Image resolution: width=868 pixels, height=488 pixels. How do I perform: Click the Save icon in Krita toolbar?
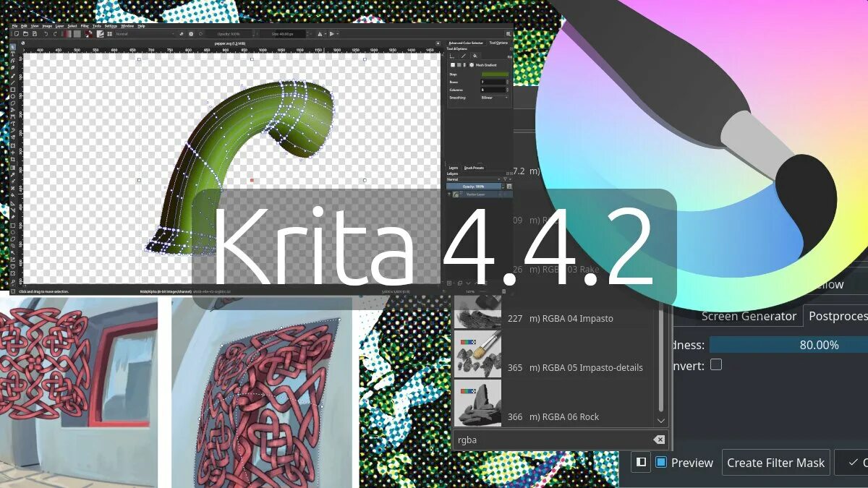(x=34, y=34)
